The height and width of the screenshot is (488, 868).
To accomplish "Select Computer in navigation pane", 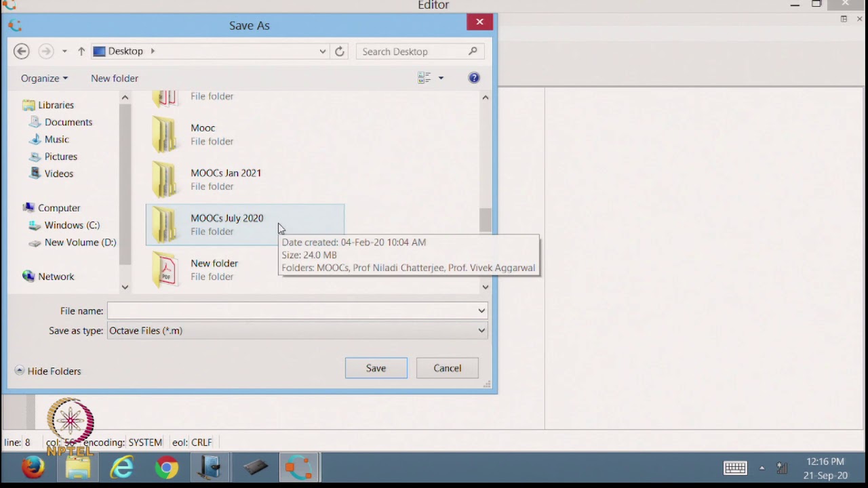I will 59,208.
